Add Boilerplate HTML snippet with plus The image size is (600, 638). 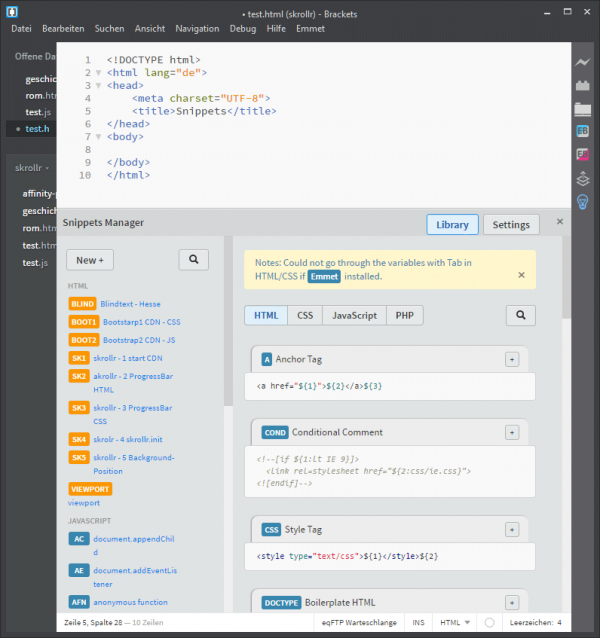[512, 603]
